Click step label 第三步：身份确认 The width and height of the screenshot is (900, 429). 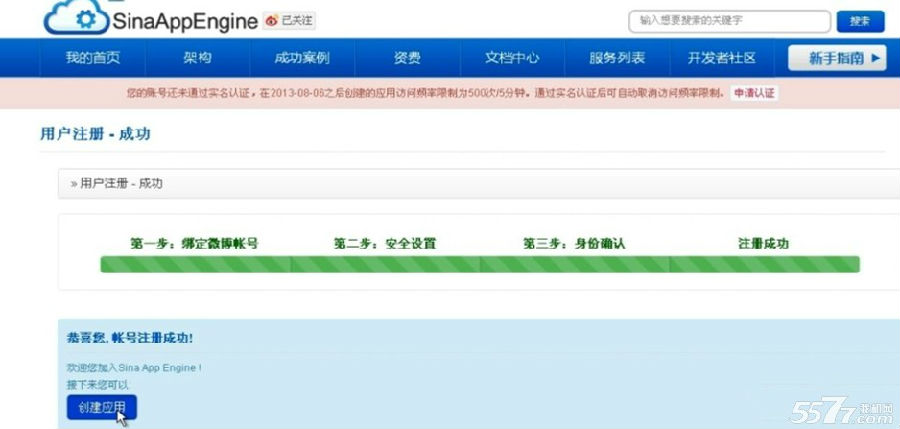tap(574, 244)
